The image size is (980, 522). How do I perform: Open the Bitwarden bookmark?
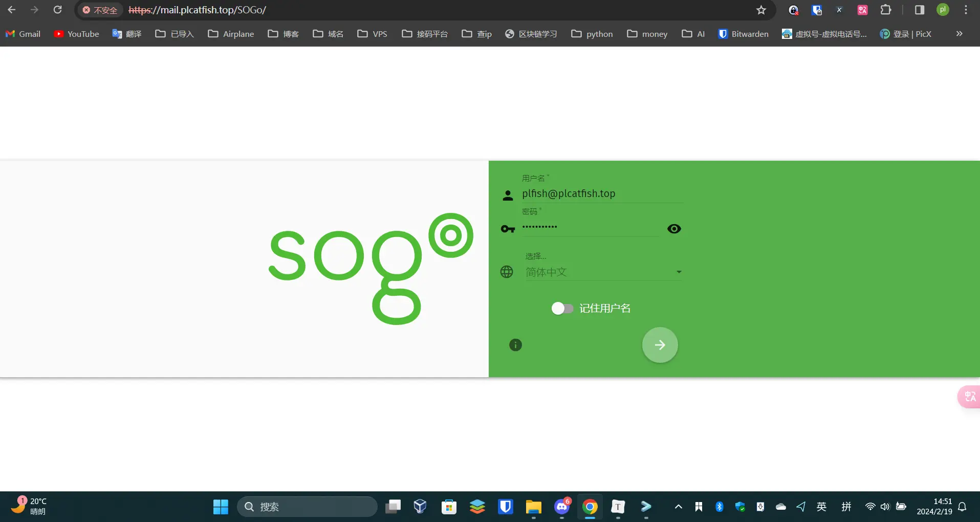click(x=744, y=34)
